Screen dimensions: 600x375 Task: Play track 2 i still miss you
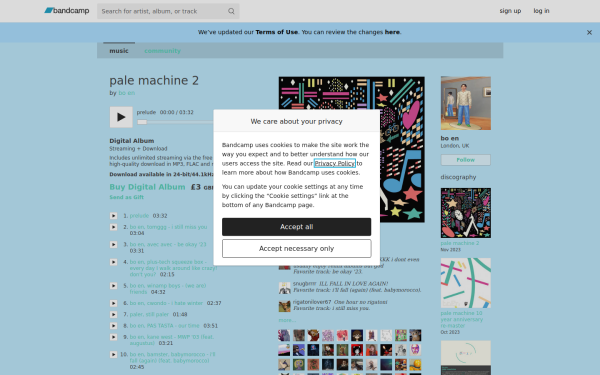114,227
